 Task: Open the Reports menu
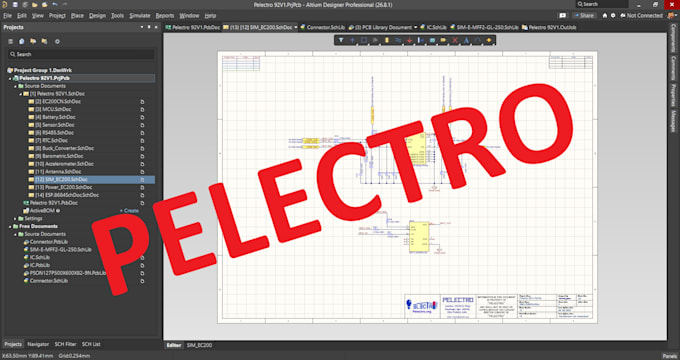165,16
